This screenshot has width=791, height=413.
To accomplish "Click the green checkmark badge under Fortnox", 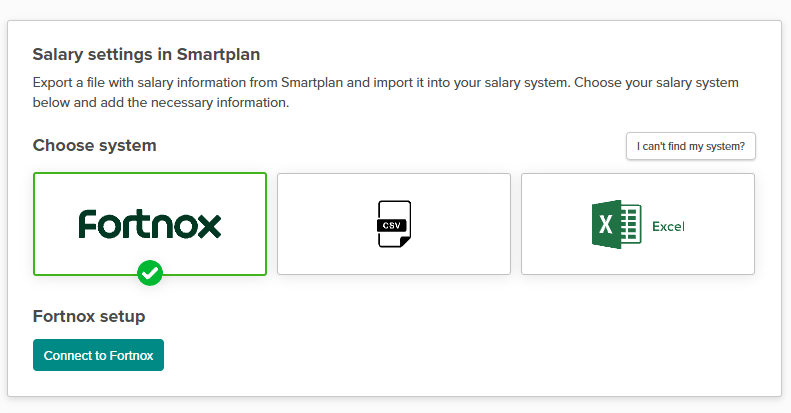I will [150, 272].
